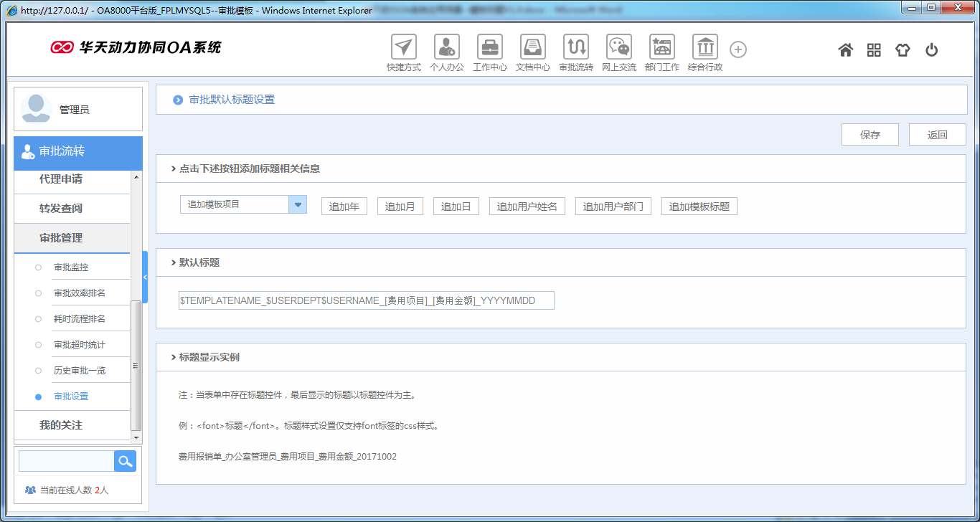Select the 审批流转 approval flow icon

coord(575,49)
